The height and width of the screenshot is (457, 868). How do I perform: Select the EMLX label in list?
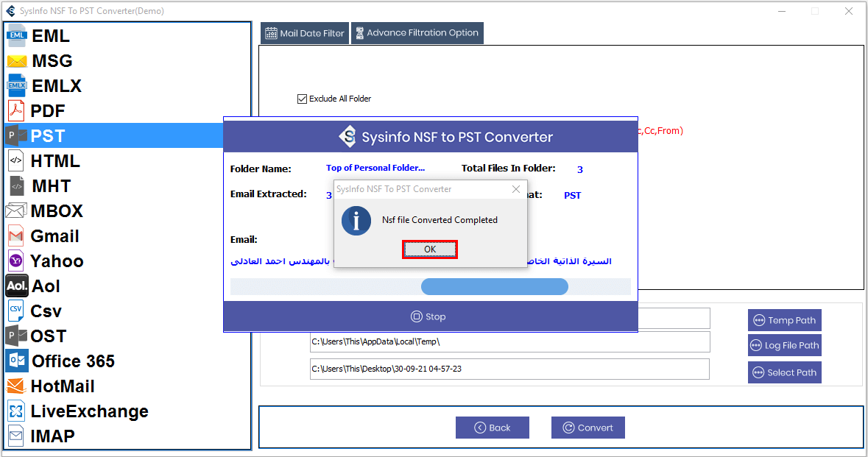coord(57,86)
